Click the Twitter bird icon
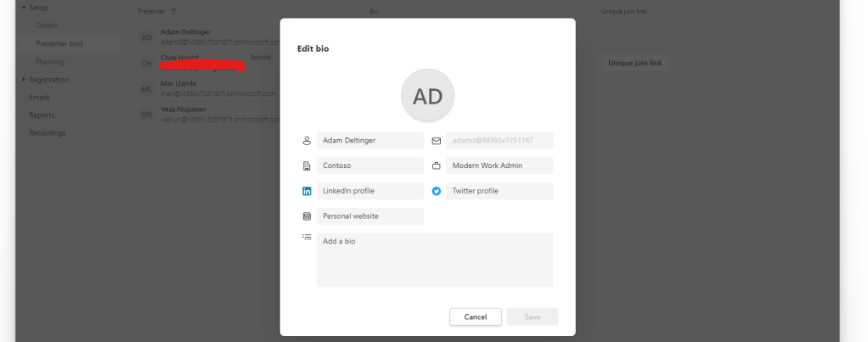This screenshot has width=868, height=342. [x=437, y=191]
